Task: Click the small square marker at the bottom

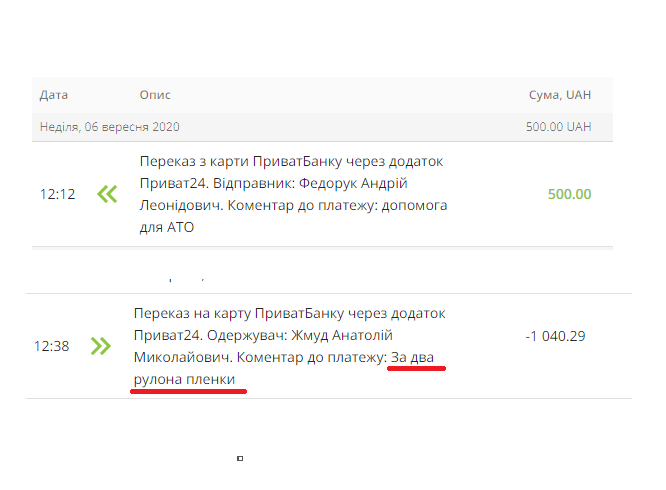Action: pyautogui.click(x=240, y=458)
